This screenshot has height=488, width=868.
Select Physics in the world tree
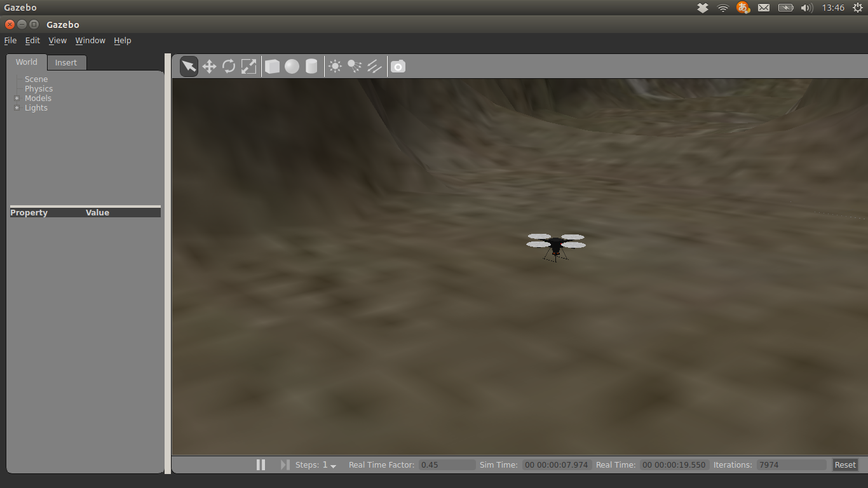click(x=39, y=89)
